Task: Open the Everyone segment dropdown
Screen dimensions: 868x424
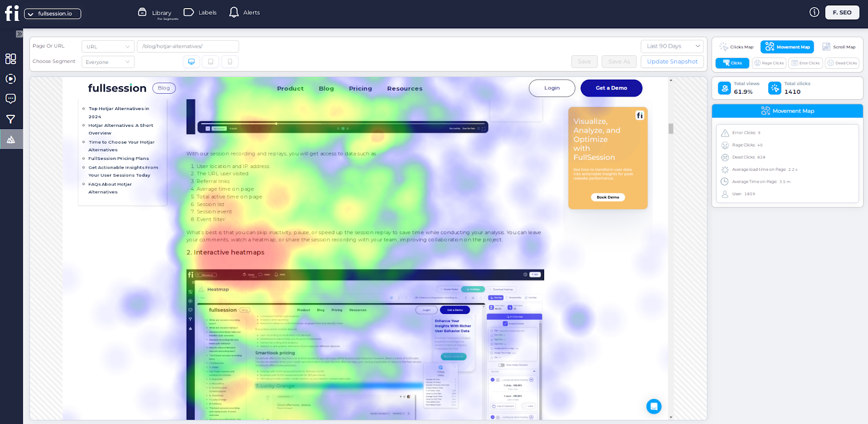Action: (108, 62)
